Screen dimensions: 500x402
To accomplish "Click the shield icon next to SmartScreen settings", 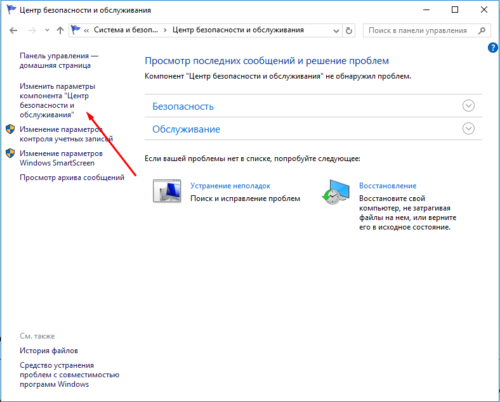I will [10, 153].
